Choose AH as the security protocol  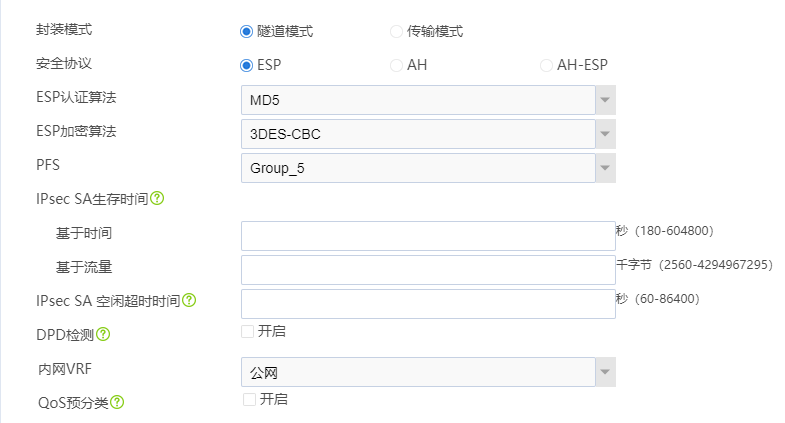tap(397, 65)
